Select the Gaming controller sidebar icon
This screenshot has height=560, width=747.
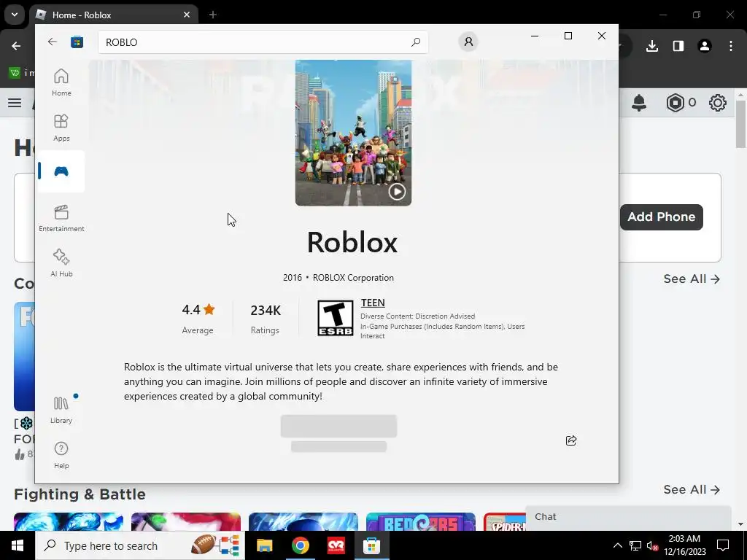tap(61, 171)
